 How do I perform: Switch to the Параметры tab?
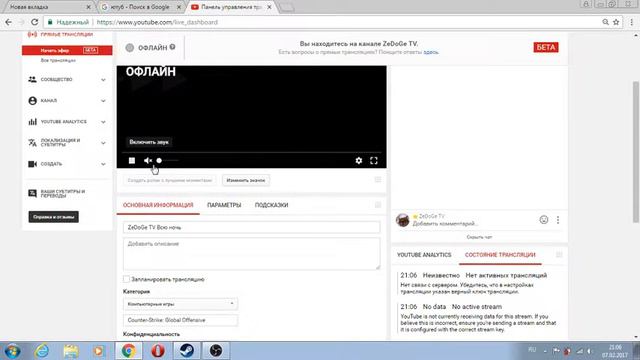point(224,205)
